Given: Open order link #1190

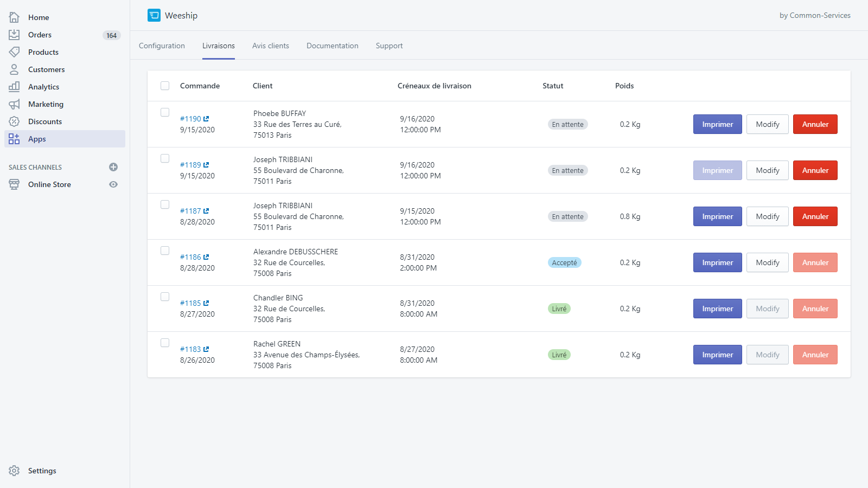Looking at the screenshot, I should (190, 119).
